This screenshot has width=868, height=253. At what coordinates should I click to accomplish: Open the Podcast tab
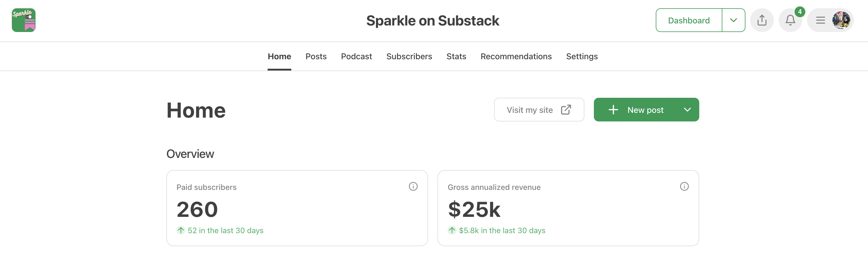coord(356,56)
